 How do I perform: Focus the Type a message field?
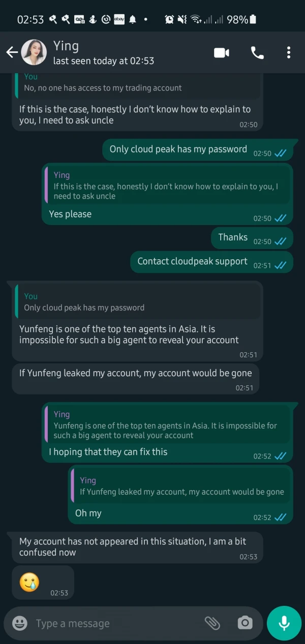click(112, 623)
